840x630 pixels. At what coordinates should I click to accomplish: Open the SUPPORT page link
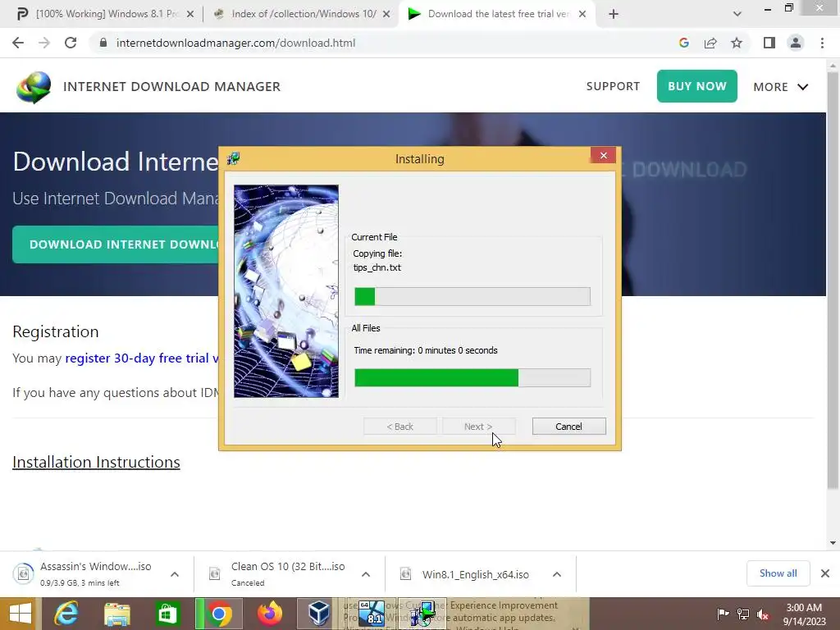click(613, 86)
